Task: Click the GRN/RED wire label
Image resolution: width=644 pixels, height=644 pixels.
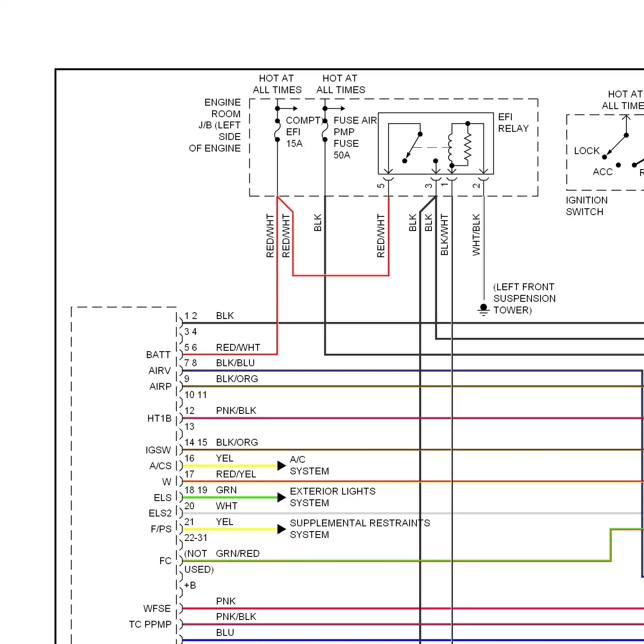Action: pos(237,553)
